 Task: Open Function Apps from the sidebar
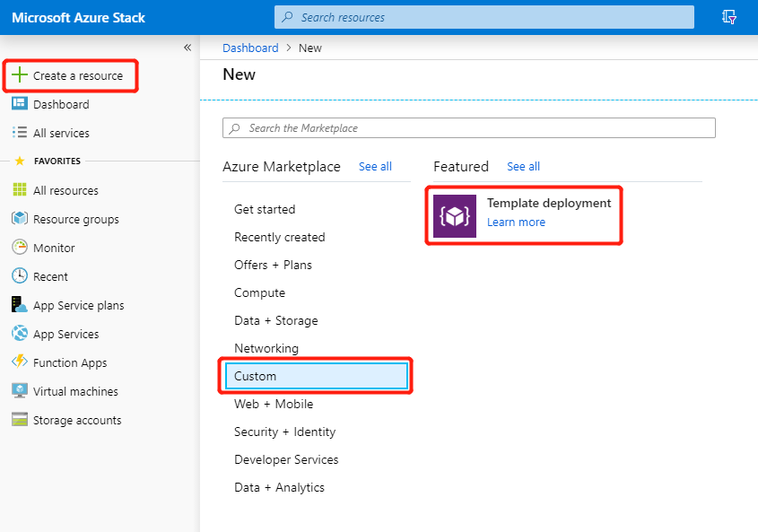point(69,362)
